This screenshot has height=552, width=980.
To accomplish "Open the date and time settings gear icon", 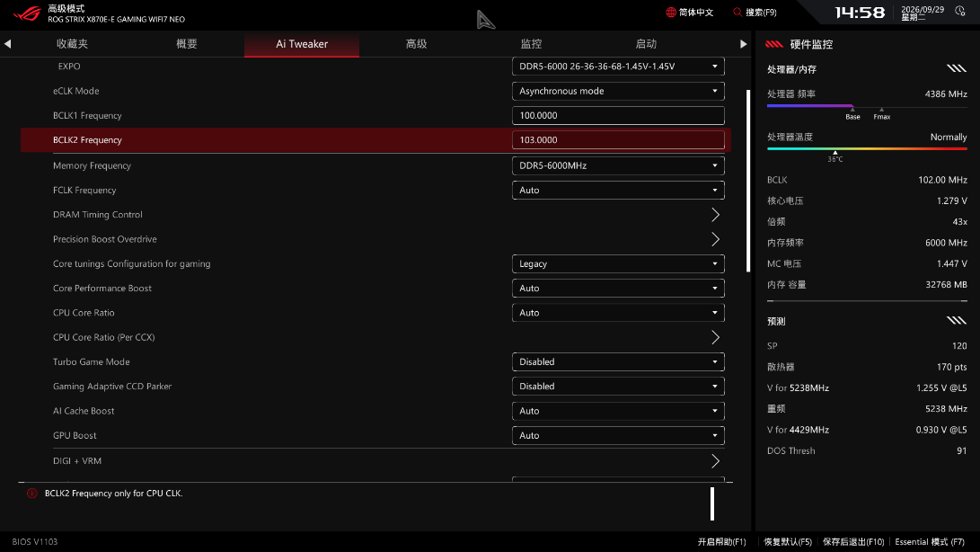I will (x=960, y=12).
